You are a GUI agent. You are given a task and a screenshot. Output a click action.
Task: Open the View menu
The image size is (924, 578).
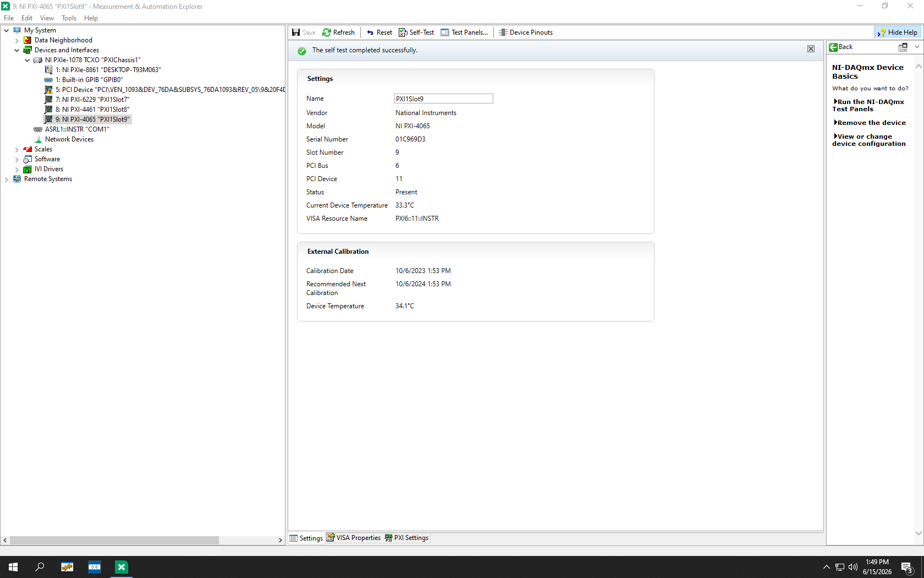click(x=47, y=18)
